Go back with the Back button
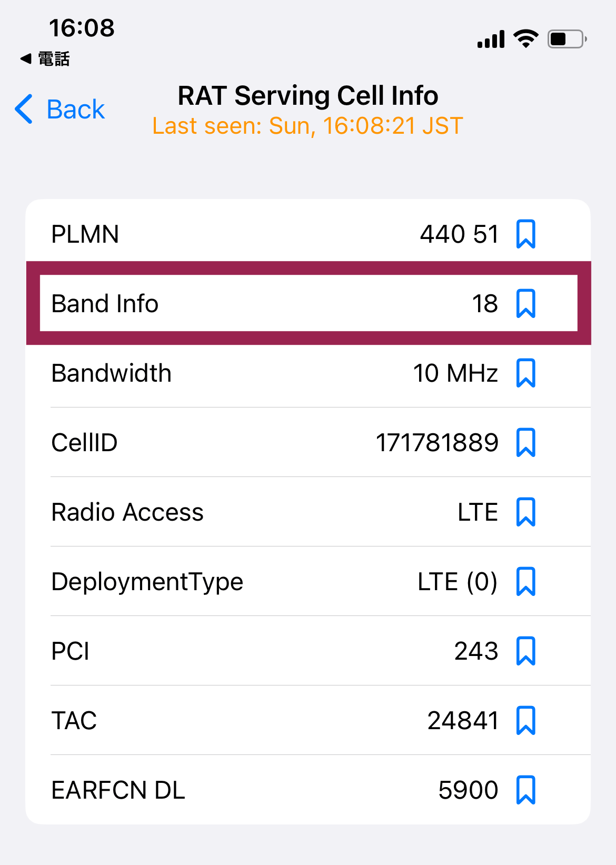Viewport: 616px width, 865px height. click(75, 110)
